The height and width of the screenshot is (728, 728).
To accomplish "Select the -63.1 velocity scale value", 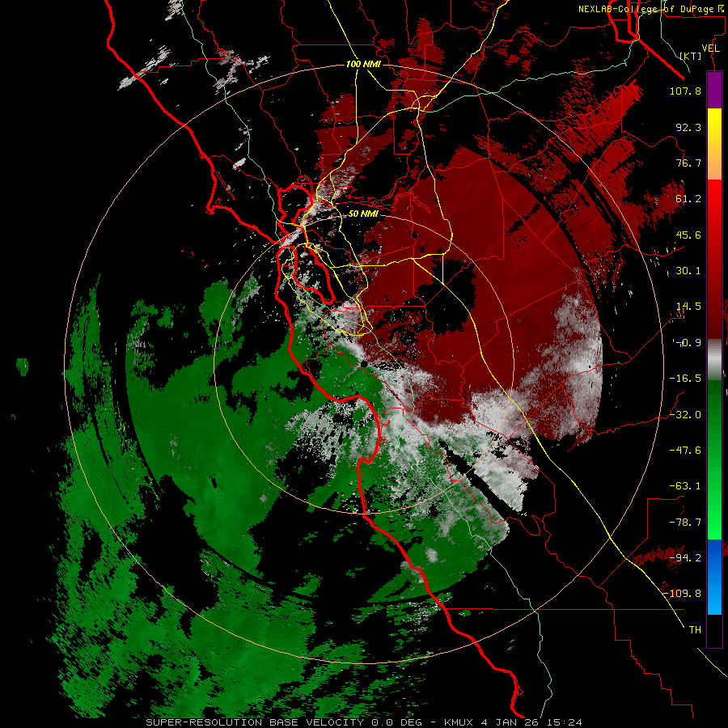I will coord(685,486).
